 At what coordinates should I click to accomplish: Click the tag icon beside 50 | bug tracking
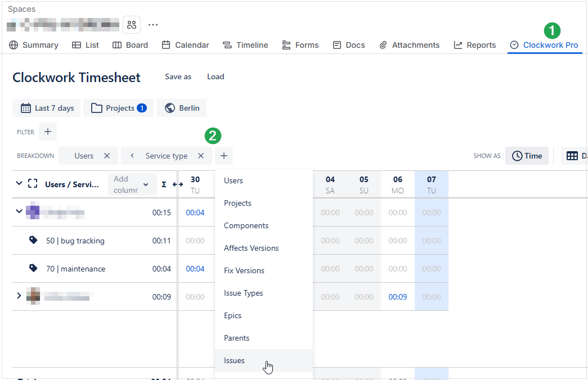33,240
